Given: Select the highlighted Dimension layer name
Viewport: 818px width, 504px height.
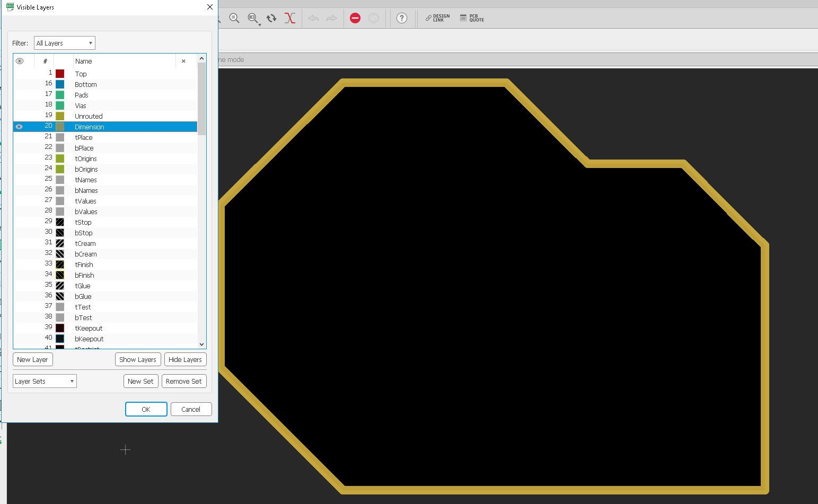Looking at the screenshot, I should pos(89,127).
